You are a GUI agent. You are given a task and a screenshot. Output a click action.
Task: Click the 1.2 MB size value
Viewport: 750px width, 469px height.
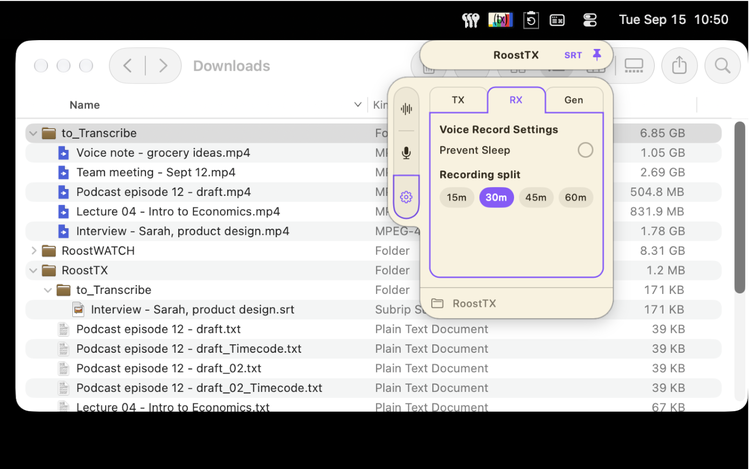[x=665, y=271]
